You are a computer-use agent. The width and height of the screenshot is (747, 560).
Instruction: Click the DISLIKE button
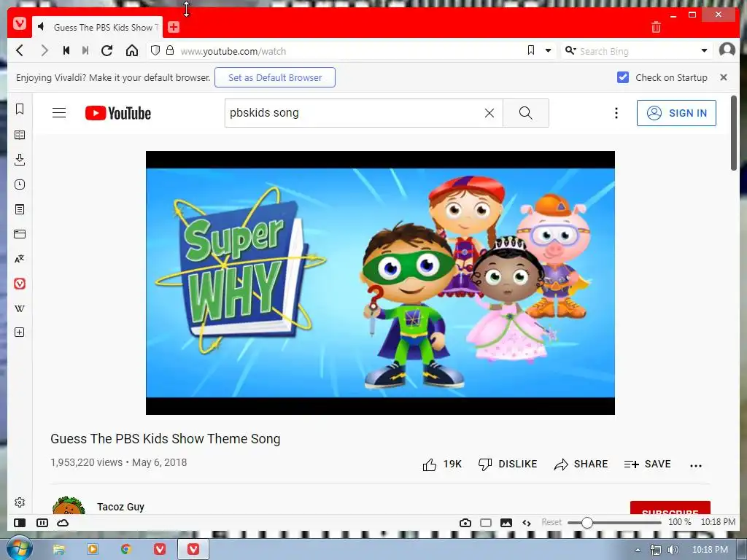coord(508,464)
